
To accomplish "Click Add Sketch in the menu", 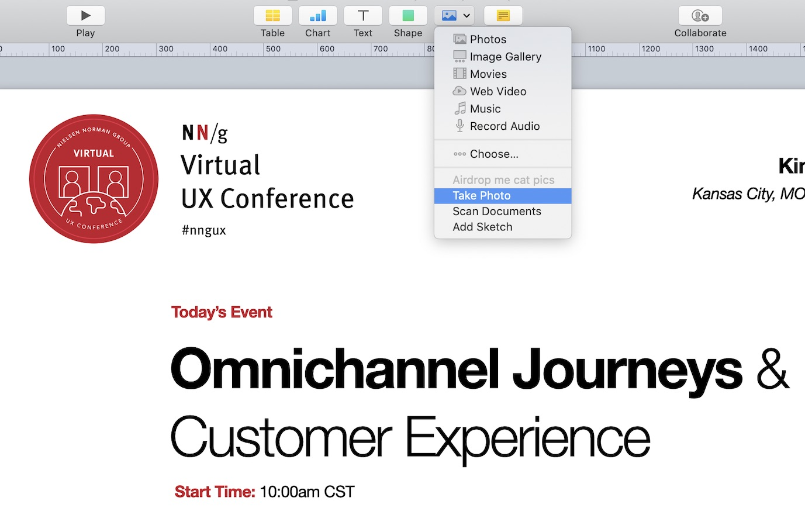I will [x=482, y=227].
